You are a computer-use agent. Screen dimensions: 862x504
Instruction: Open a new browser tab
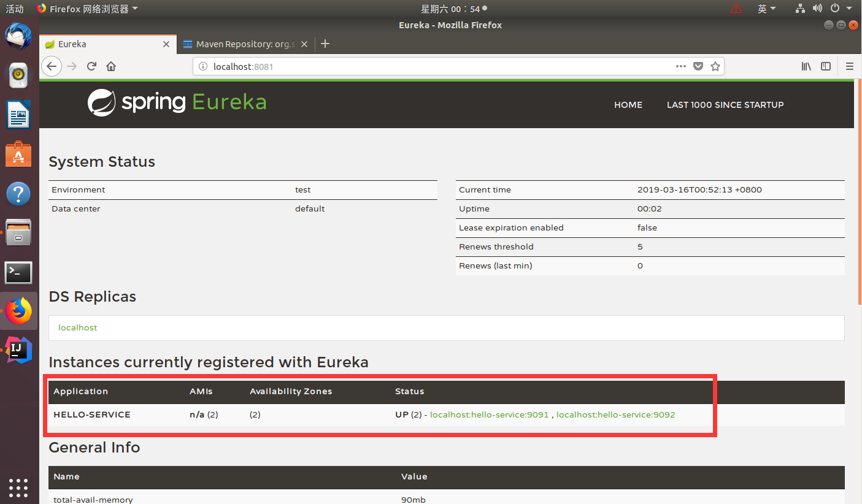click(x=325, y=44)
